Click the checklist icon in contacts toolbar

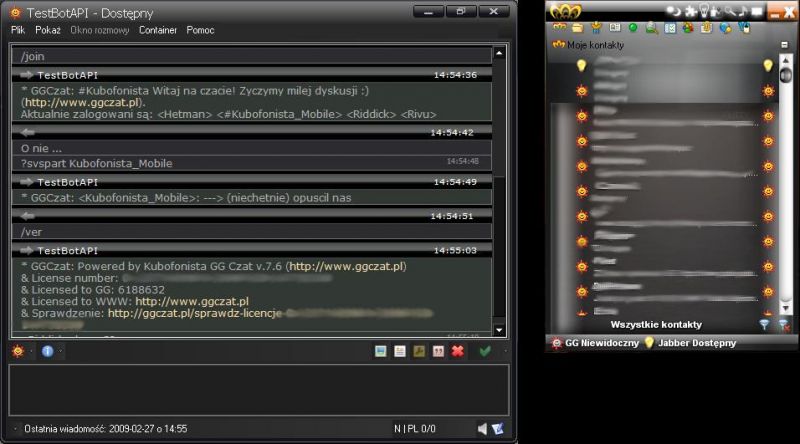(670, 28)
